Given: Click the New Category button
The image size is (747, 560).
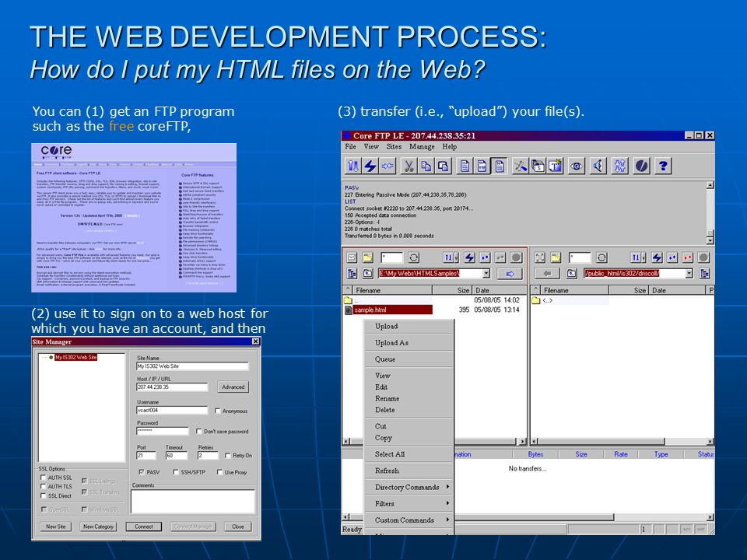Looking at the screenshot, I should pos(99,527).
